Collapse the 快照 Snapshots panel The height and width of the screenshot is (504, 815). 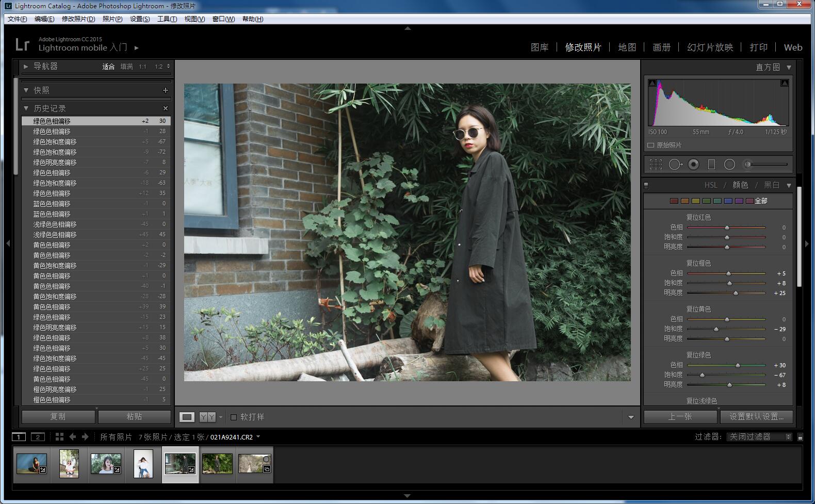click(x=26, y=90)
